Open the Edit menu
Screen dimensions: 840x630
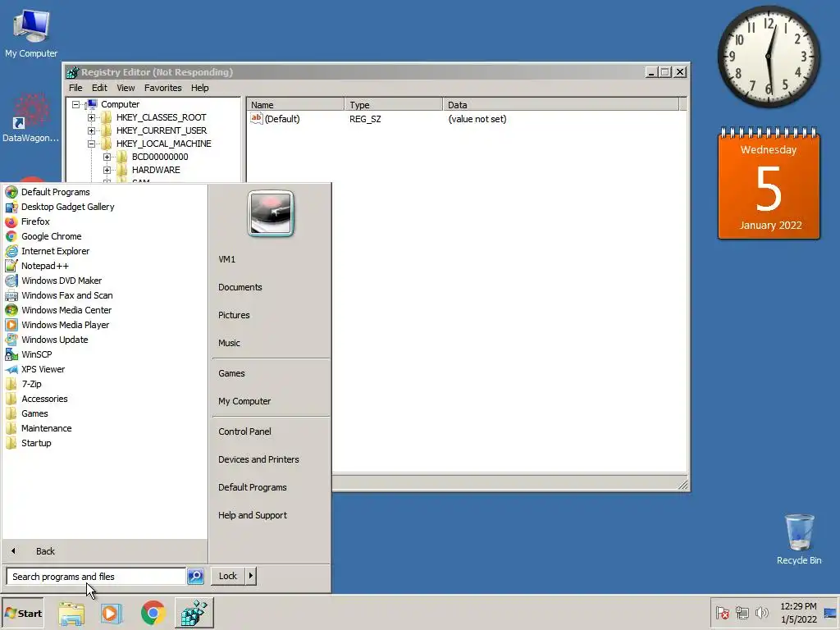(99, 88)
